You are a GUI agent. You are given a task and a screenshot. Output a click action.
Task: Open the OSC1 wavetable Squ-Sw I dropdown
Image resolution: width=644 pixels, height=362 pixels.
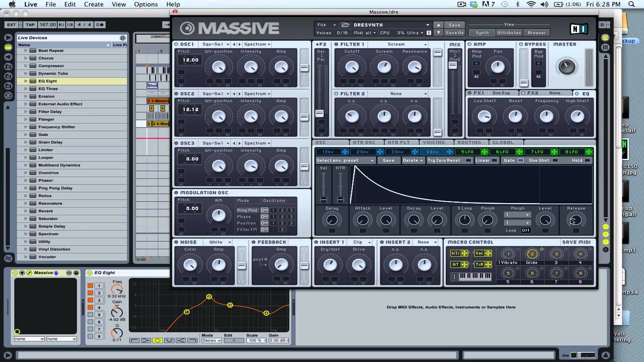215,44
